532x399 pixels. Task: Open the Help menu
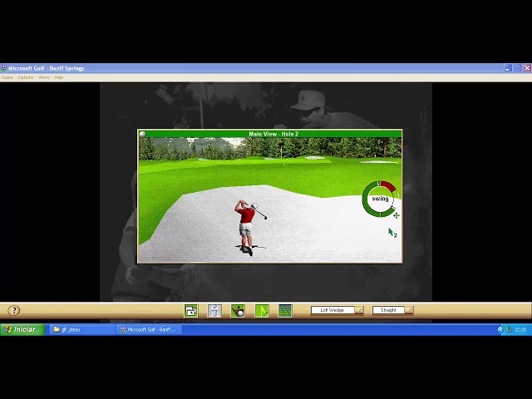pos(59,77)
